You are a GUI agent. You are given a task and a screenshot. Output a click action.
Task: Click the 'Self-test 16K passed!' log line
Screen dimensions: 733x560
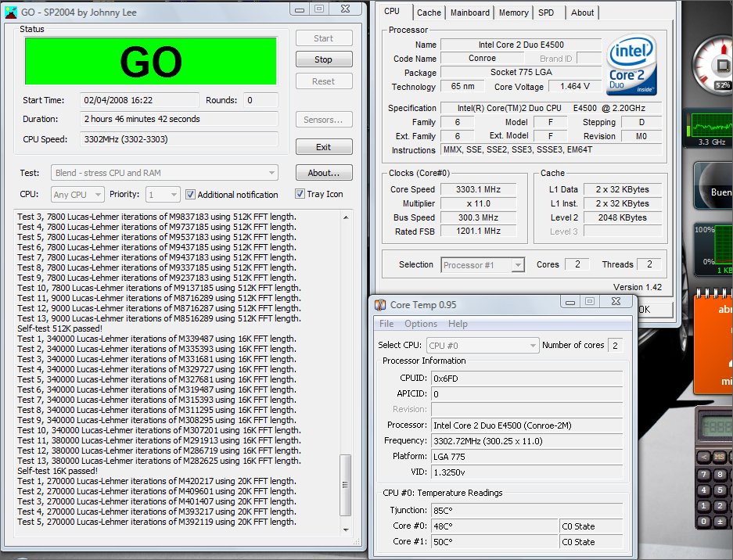coord(58,471)
